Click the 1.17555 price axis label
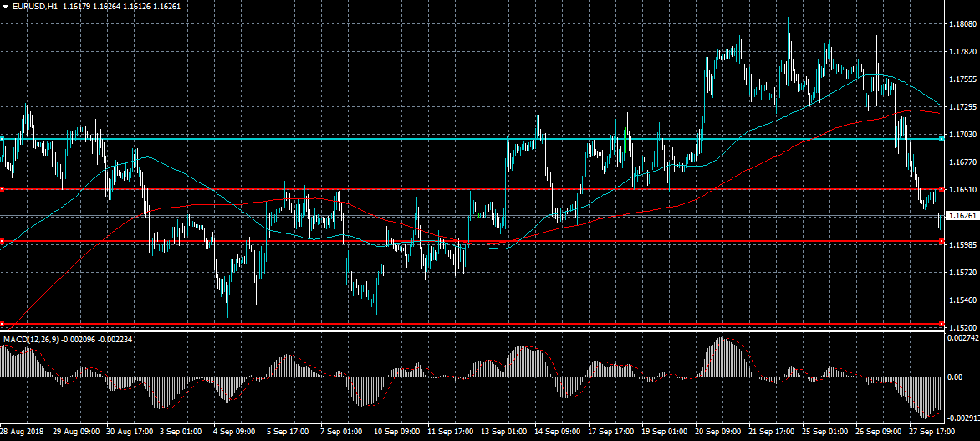 962,79
